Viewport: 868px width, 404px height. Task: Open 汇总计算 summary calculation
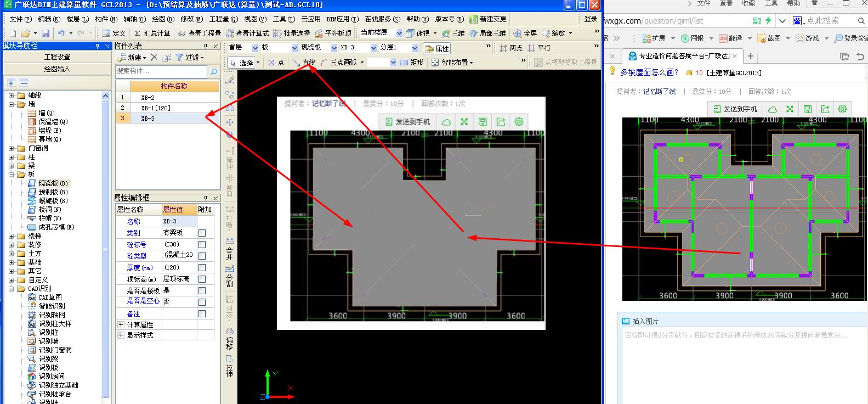152,33
